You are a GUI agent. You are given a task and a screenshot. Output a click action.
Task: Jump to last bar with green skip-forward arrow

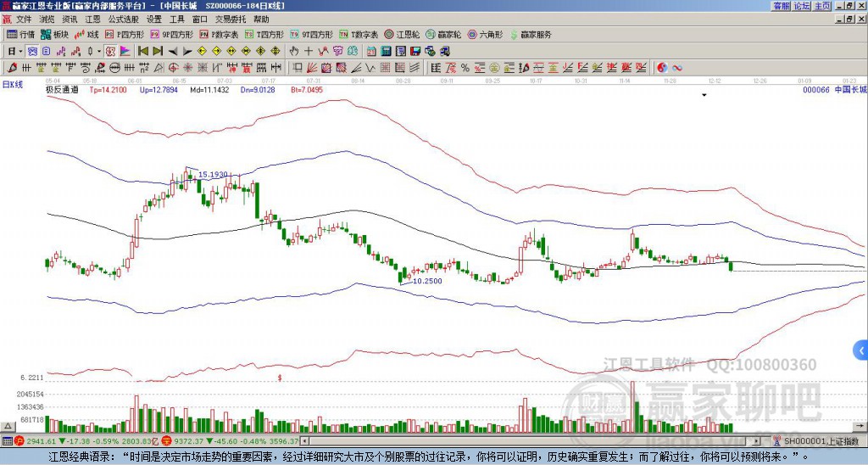click(158, 52)
